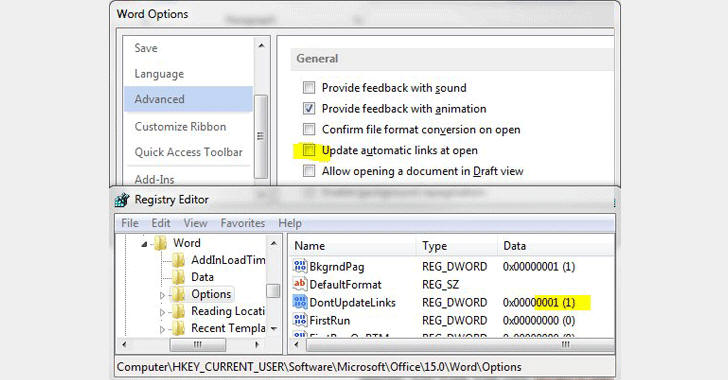Click the Word registry folder icon

(x=160, y=243)
